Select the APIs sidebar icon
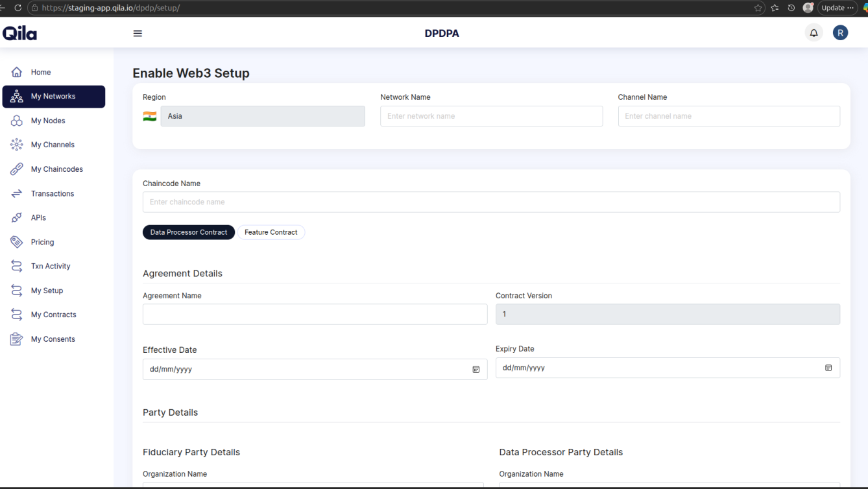 point(16,217)
